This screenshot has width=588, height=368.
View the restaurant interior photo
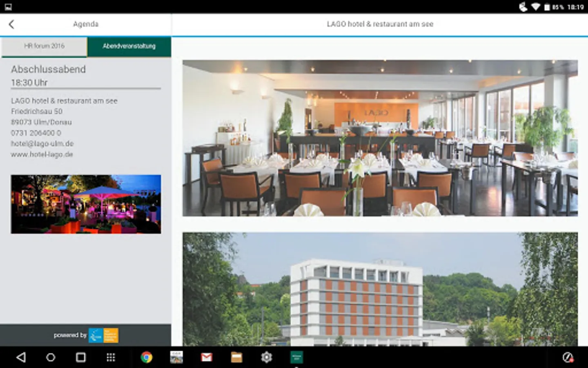[x=380, y=138]
